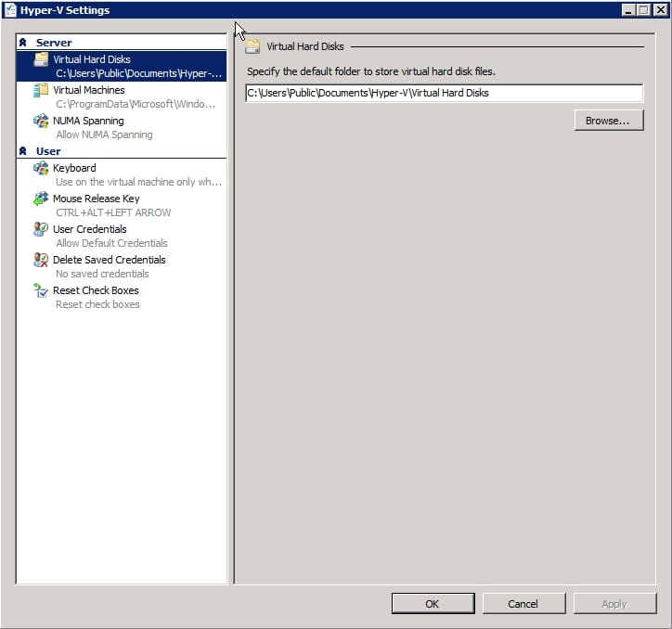Select the Virtual Hard Disks entry
Image resolution: width=672 pixels, height=629 pixels.
pyautogui.click(x=122, y=66)
